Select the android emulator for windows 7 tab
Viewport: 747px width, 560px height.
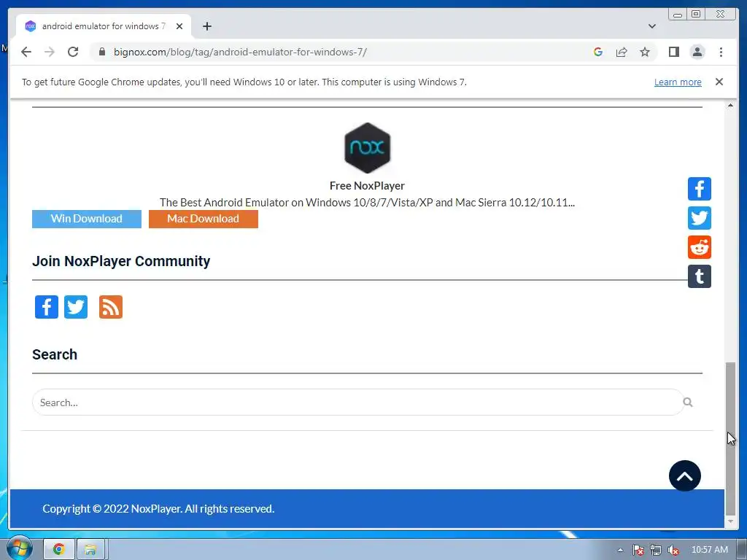tap(104, 26)
